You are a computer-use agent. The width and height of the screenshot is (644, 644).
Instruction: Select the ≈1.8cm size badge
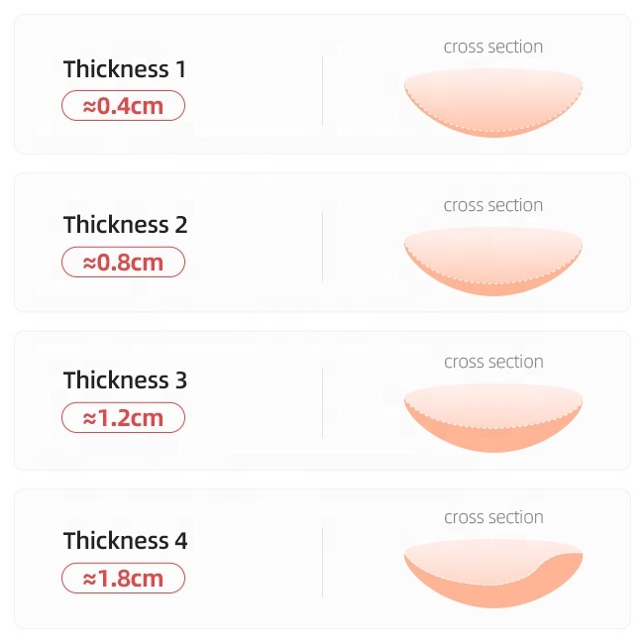pyautogui.click(x=123, y=579)
